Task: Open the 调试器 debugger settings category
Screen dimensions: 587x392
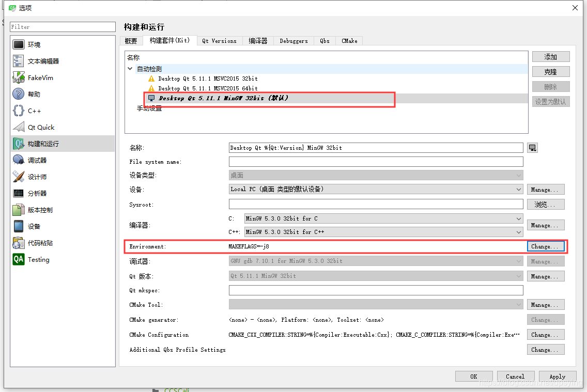Action: [x=63, y=160]
